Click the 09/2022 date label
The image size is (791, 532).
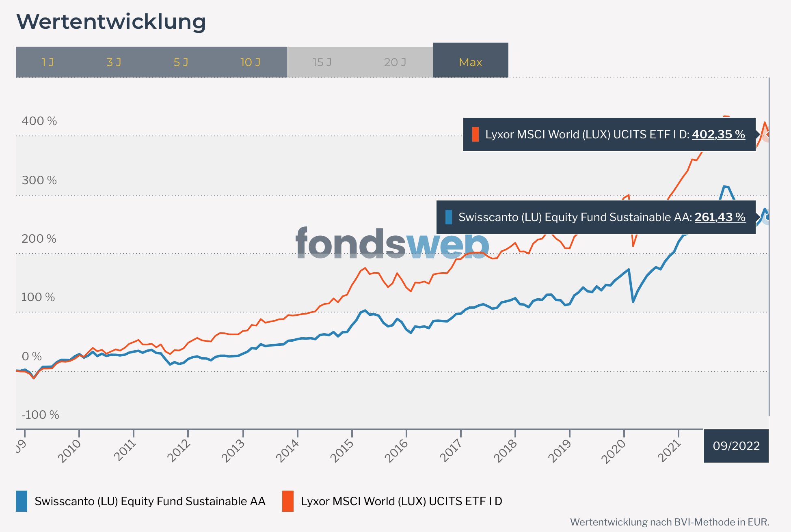736,446
